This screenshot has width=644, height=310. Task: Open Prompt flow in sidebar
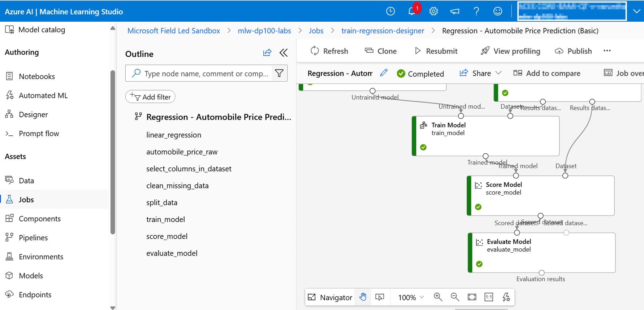(32, 134)
